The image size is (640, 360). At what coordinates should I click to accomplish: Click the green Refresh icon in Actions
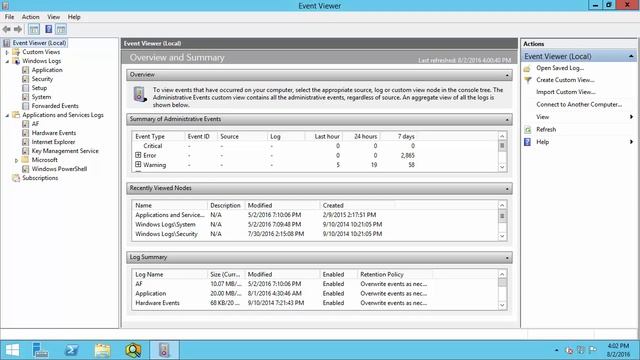527,129
